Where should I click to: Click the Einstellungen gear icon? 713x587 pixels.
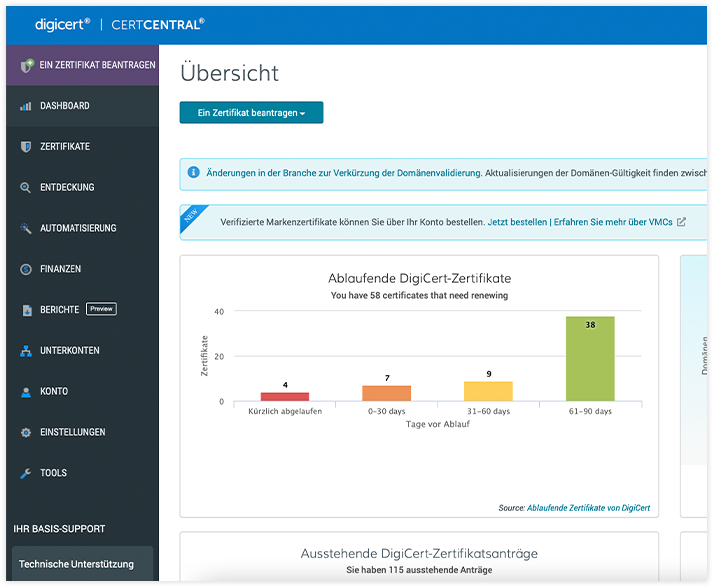tap(26, 433)
